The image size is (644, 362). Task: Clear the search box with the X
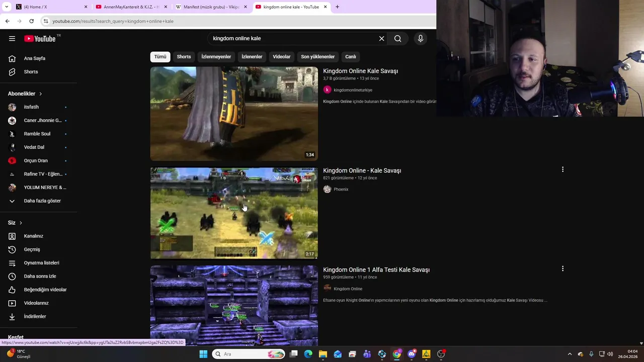[x=381, y=39]
